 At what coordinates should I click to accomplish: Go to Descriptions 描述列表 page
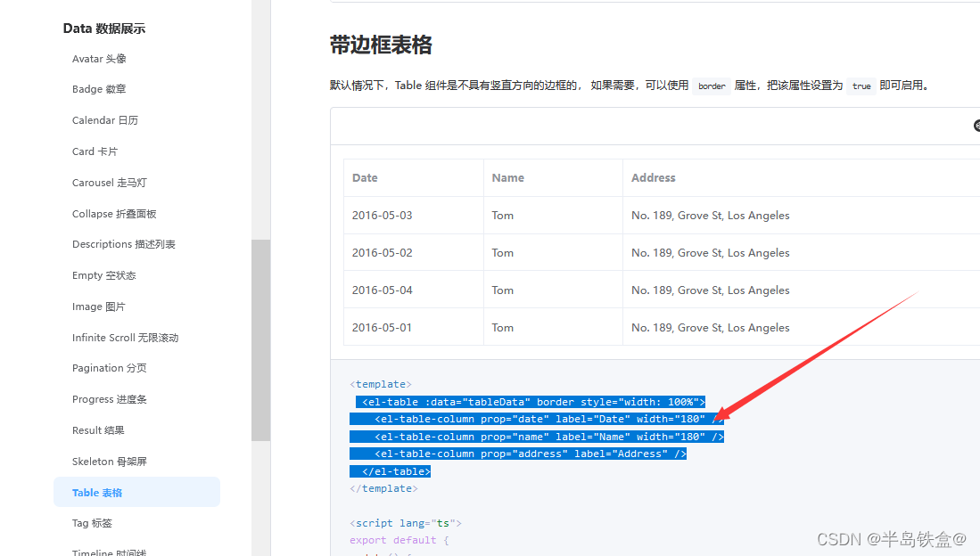(124, 244)
